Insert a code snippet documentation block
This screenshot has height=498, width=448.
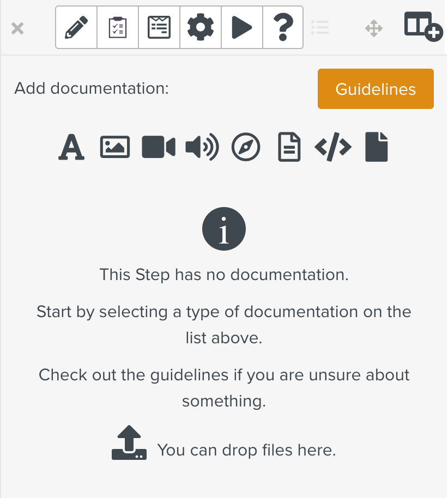pos(332,147)
